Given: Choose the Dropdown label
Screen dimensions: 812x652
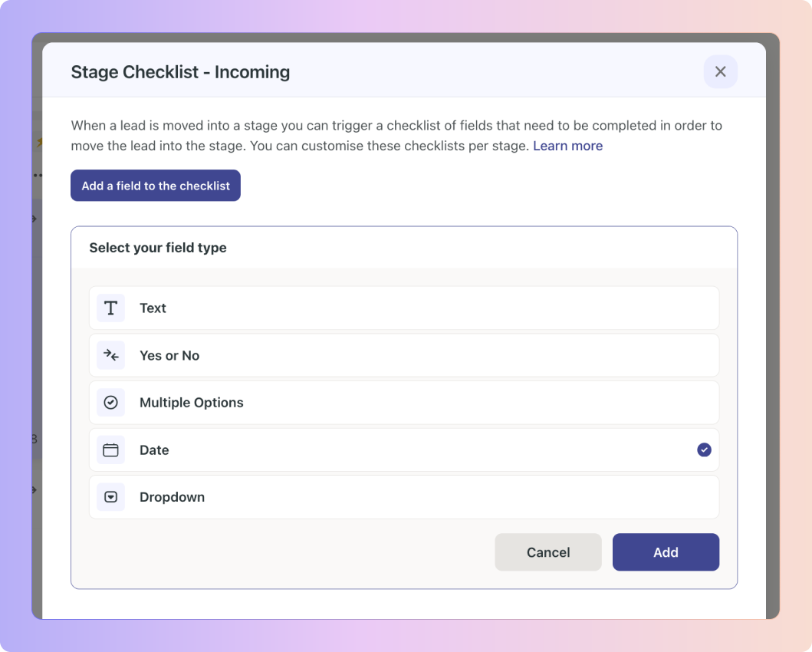Looking at the screenshot, I should pyautogui.click(x=172, y=497).
